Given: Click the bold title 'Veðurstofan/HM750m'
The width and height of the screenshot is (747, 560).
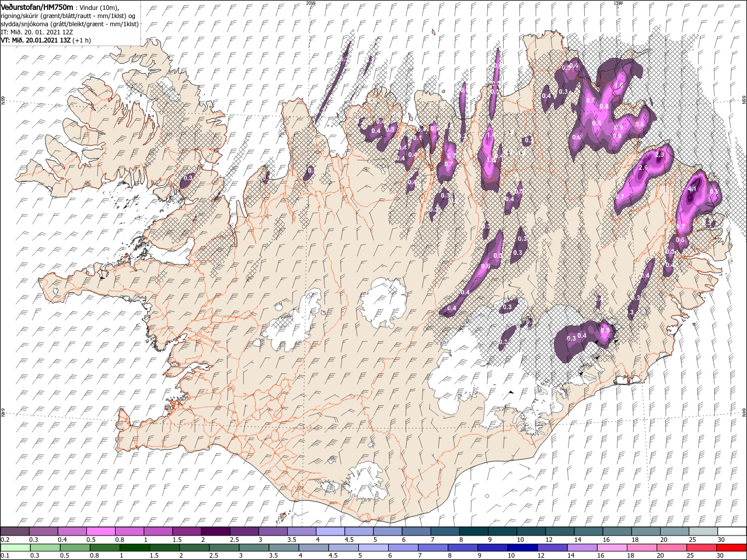Looking at the screenshot, I should [x=37, y=6].
